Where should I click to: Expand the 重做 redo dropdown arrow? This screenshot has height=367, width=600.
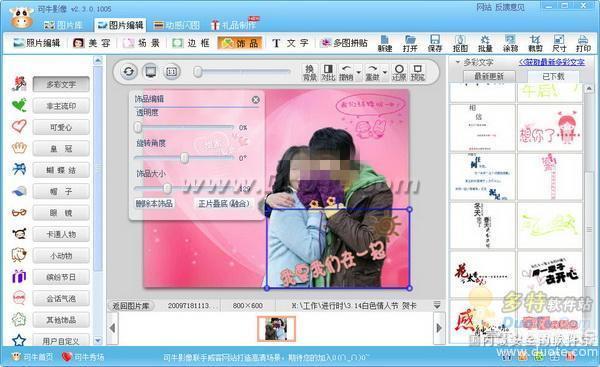tap(385, 72)
